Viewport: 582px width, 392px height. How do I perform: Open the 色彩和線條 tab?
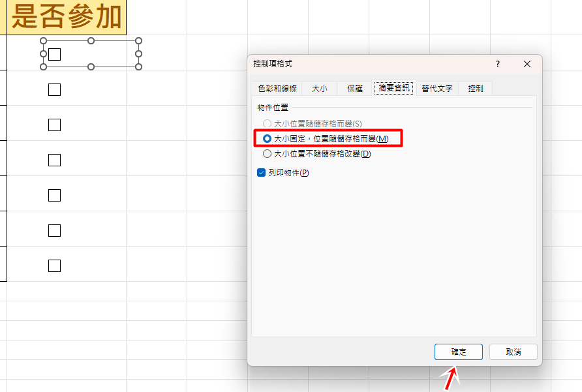[277, 89]
